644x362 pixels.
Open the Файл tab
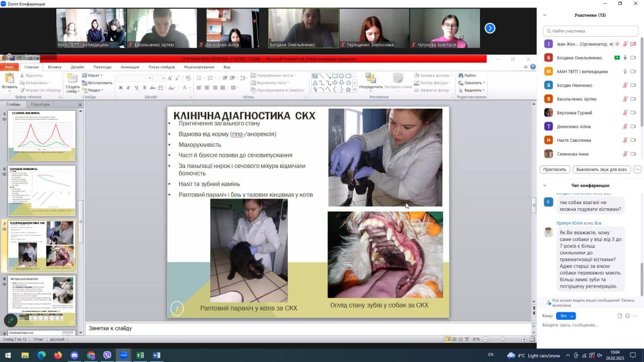tap(9, 67)
